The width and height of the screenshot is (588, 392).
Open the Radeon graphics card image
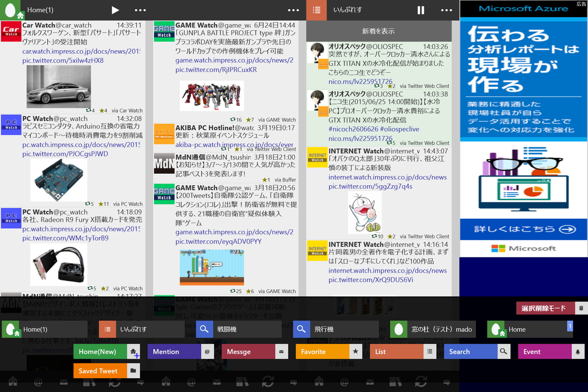(x=59, y=264)
